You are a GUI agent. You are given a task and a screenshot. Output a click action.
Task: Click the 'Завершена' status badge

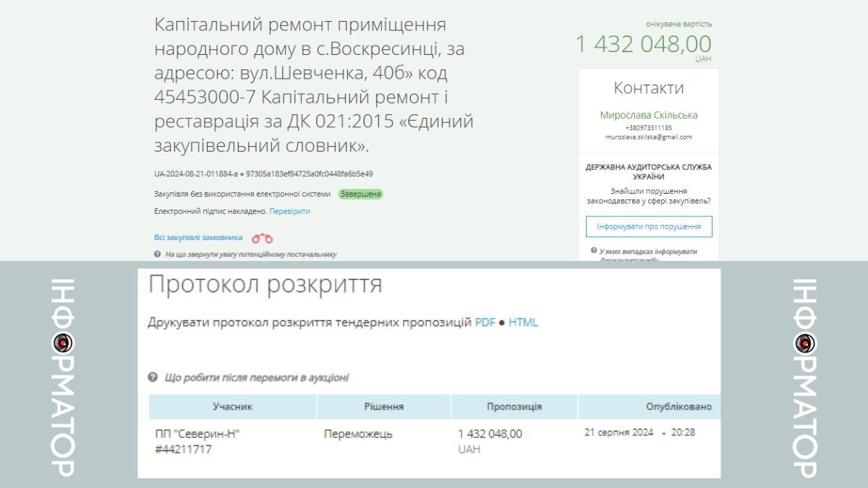coord(361,194)
